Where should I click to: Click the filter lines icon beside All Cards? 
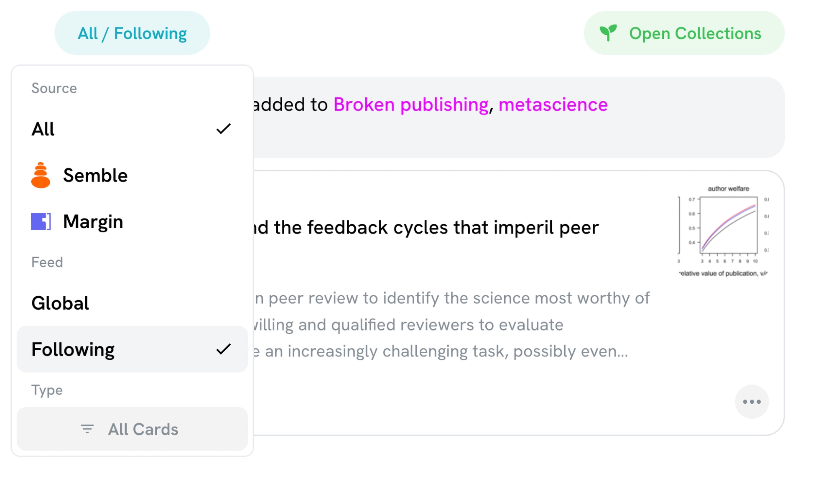(87, 429)
